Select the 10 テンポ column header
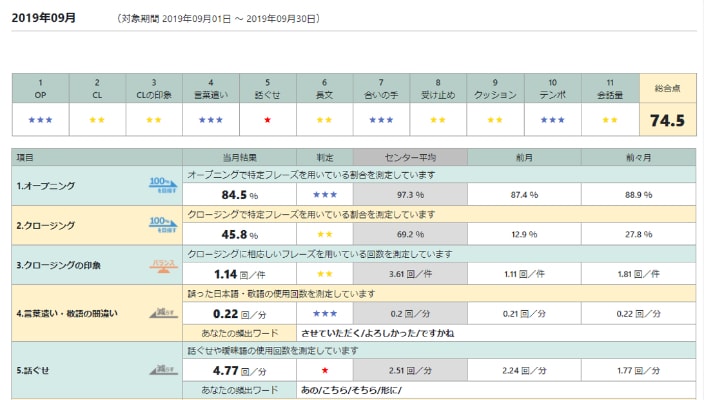Screen dimensions: 704x400 pos(552,88)
